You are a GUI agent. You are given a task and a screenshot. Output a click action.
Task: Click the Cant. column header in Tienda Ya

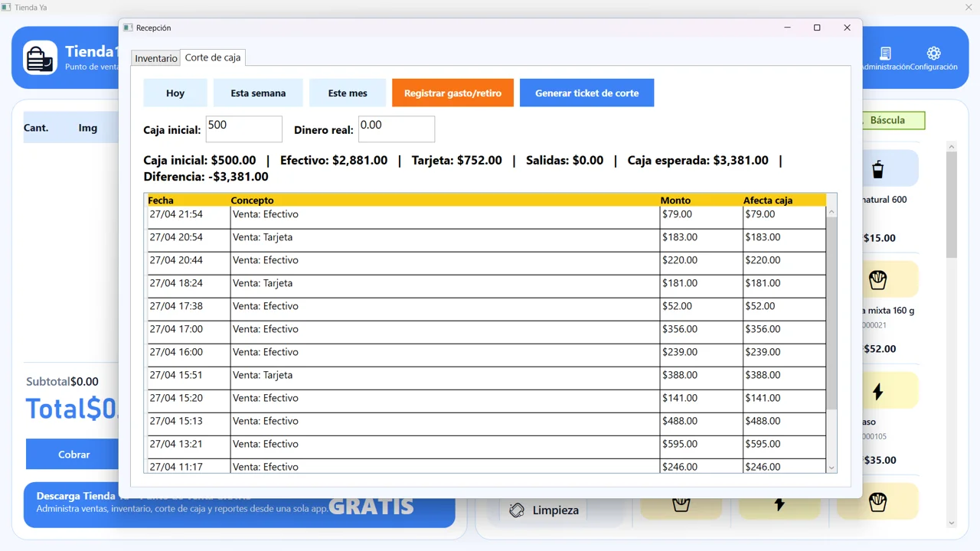[36, 128]
